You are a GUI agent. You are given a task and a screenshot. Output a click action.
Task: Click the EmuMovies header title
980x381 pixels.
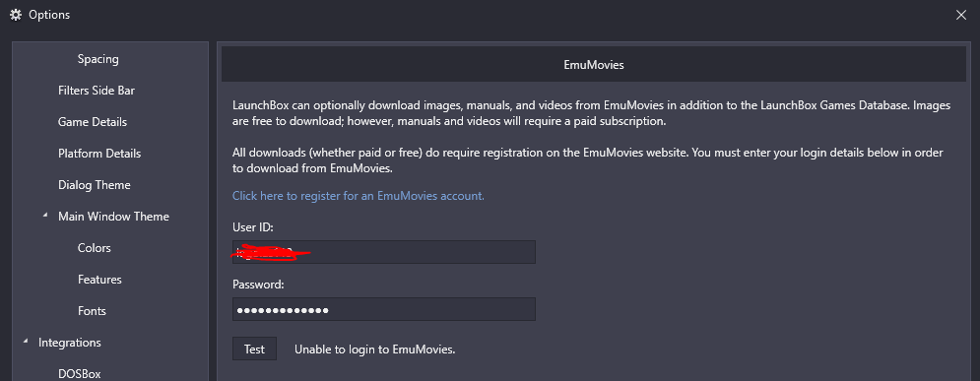point(594,64)
